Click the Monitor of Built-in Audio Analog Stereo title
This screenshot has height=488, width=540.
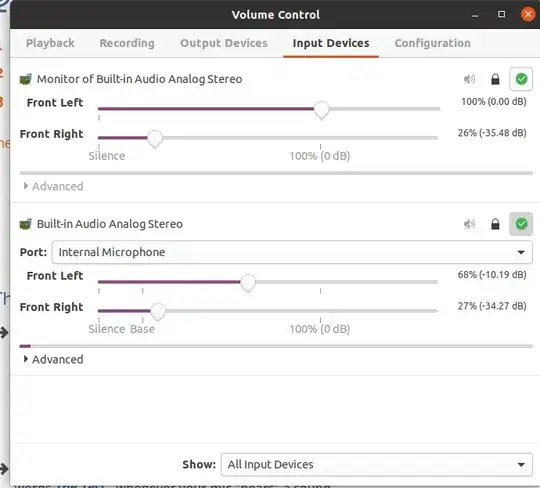point(139,79)
